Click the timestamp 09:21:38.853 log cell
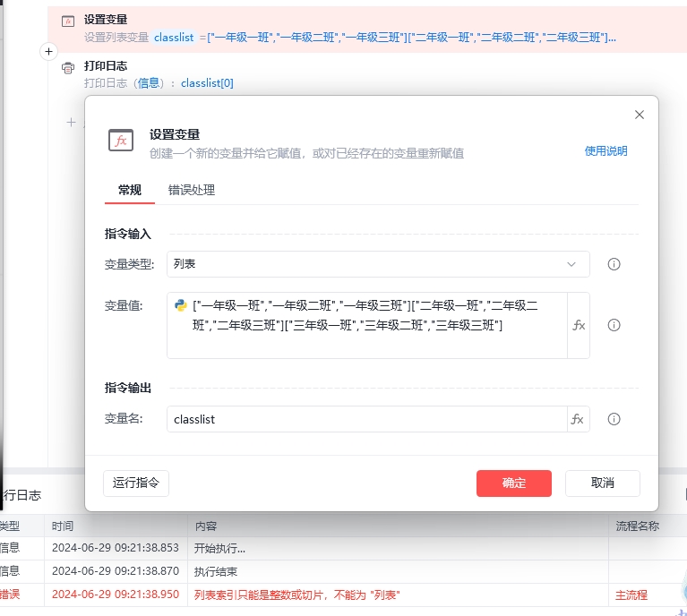687x616 pixels. 116,548
